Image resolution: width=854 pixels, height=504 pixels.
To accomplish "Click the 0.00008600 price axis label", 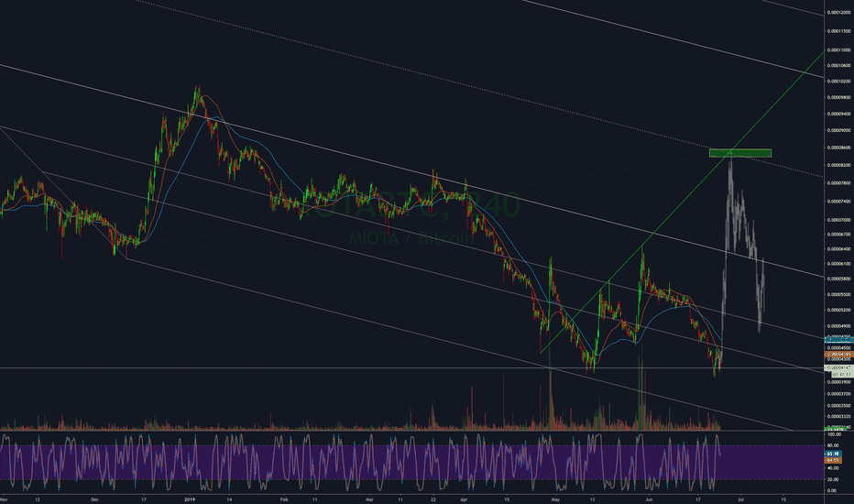I will click(x=840, y=148).
